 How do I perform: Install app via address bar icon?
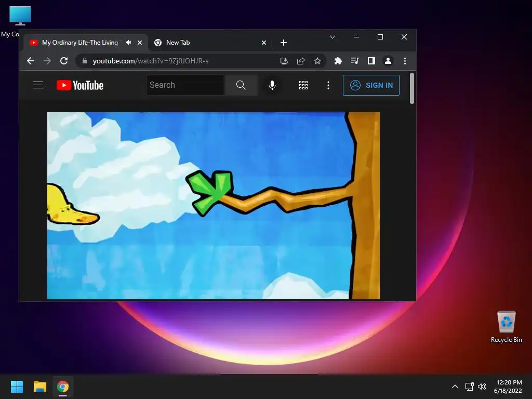click(x=284, y=61)
